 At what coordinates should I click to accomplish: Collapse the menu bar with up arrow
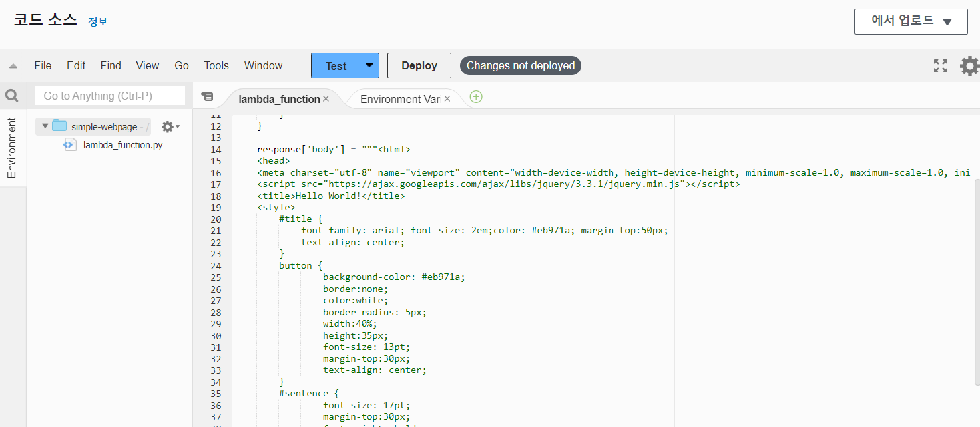point(13,66)
